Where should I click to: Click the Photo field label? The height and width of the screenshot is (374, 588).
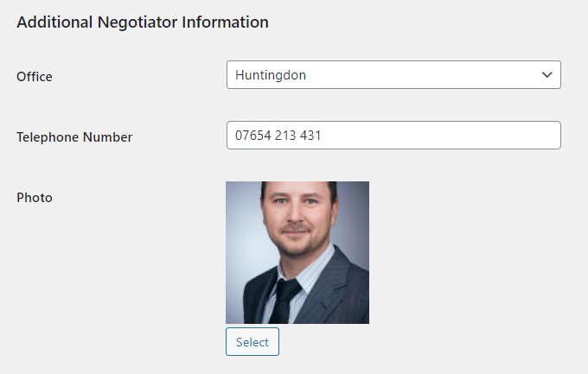[x=35, y=198]
